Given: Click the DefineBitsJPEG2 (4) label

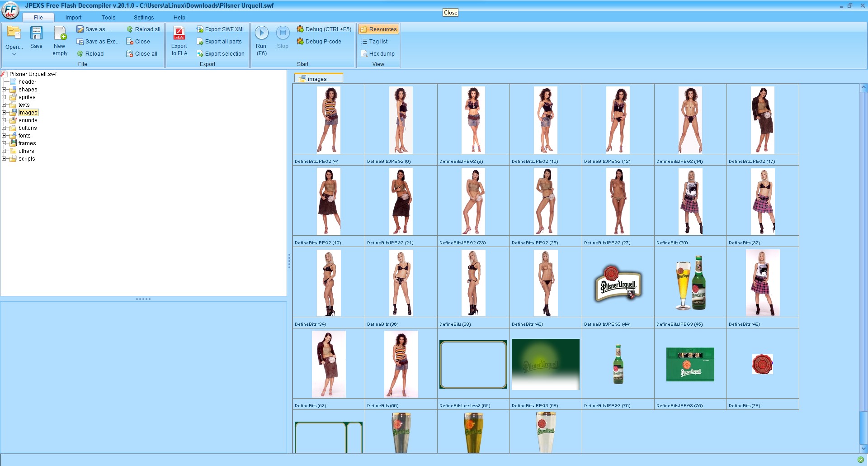Looking at the screenshot, I should coord(316,162).
